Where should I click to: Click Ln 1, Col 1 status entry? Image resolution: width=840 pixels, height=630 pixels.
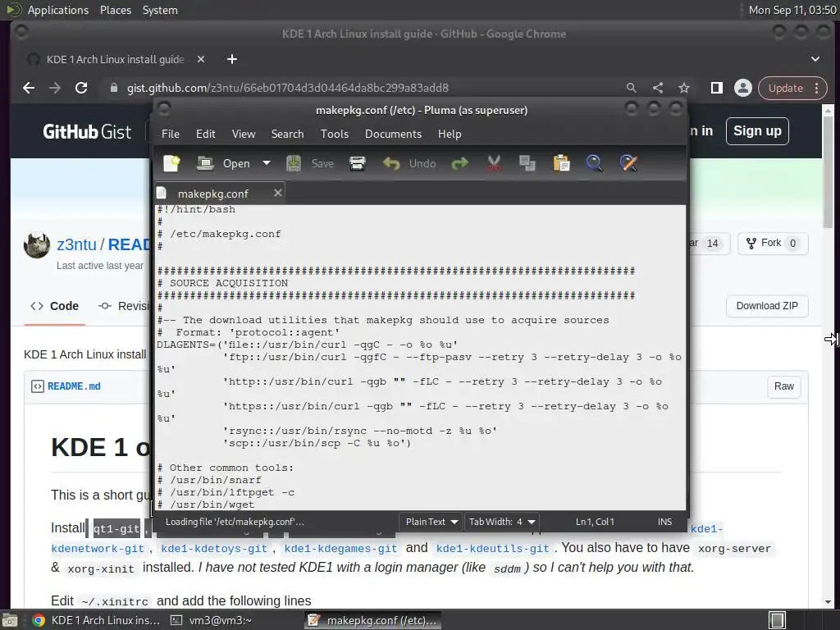pos(595,521)
